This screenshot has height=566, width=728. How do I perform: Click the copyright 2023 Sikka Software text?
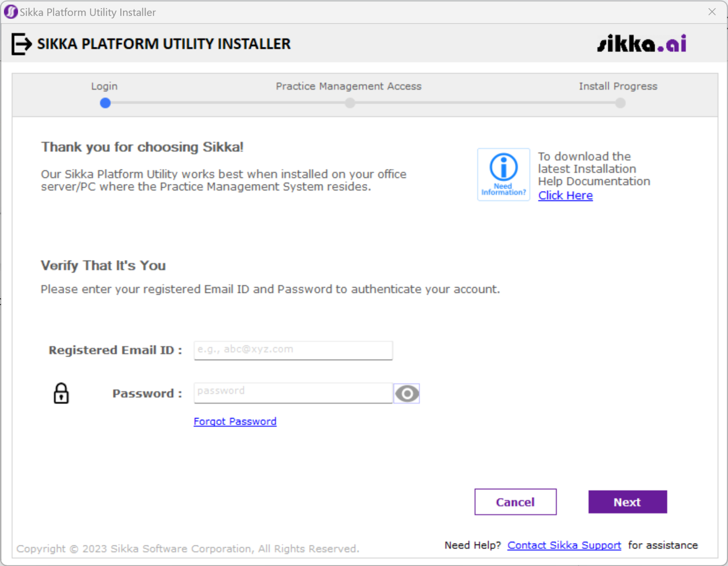[x=188, y=549]
